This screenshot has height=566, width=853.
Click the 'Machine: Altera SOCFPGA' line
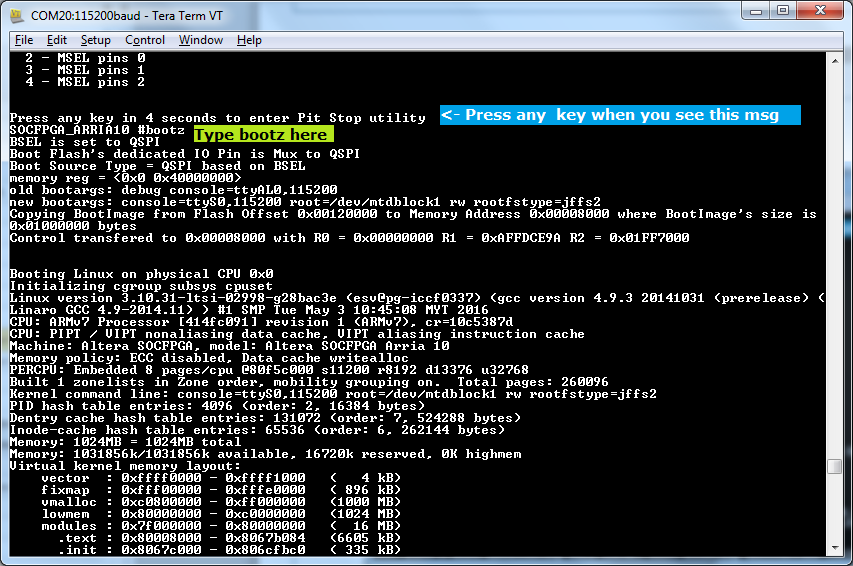[230, 346]
